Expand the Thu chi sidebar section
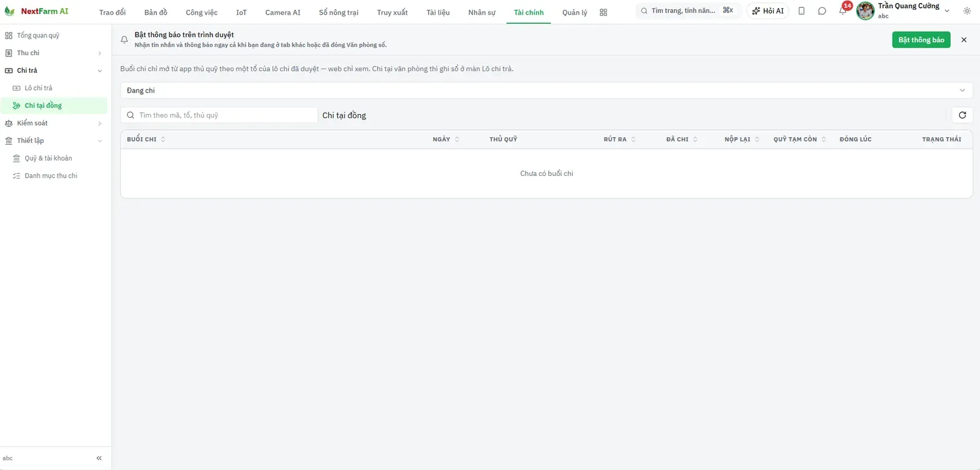980x470 pixels. (55, 53)
